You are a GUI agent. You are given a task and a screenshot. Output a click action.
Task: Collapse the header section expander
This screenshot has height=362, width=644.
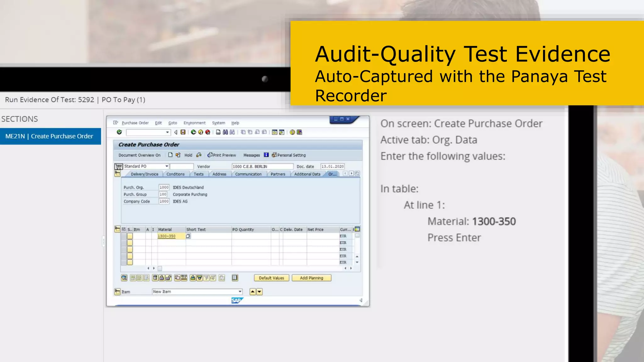click(118, 173)
